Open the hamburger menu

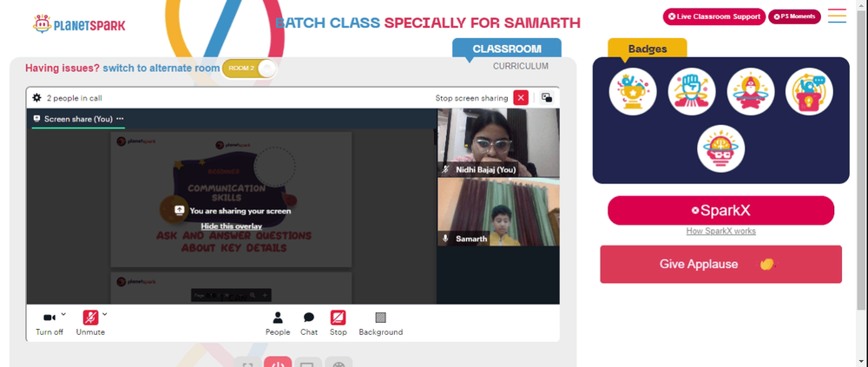pyautogui.click(x=837, y=16)
